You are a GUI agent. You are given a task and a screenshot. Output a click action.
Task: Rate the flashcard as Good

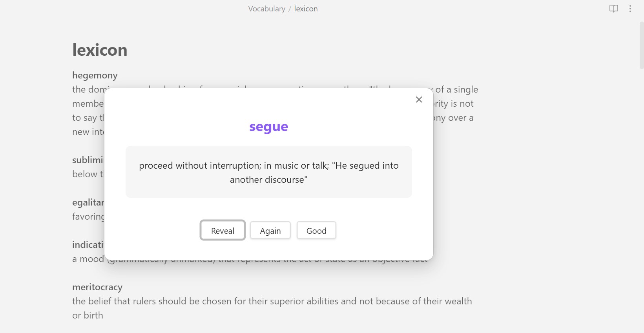(316, 230)
